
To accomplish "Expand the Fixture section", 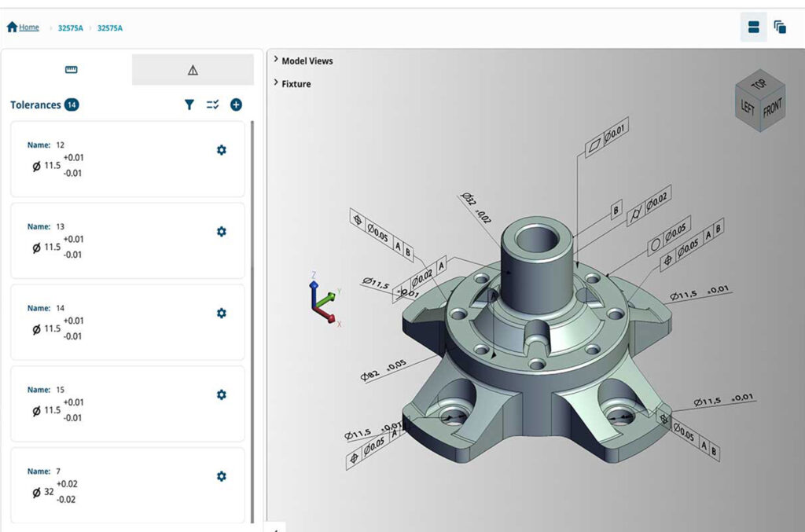I will [296, 84].
